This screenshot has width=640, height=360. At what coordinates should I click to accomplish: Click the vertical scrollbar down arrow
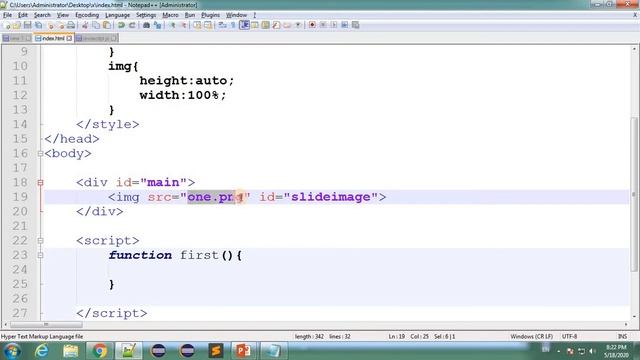634,316
